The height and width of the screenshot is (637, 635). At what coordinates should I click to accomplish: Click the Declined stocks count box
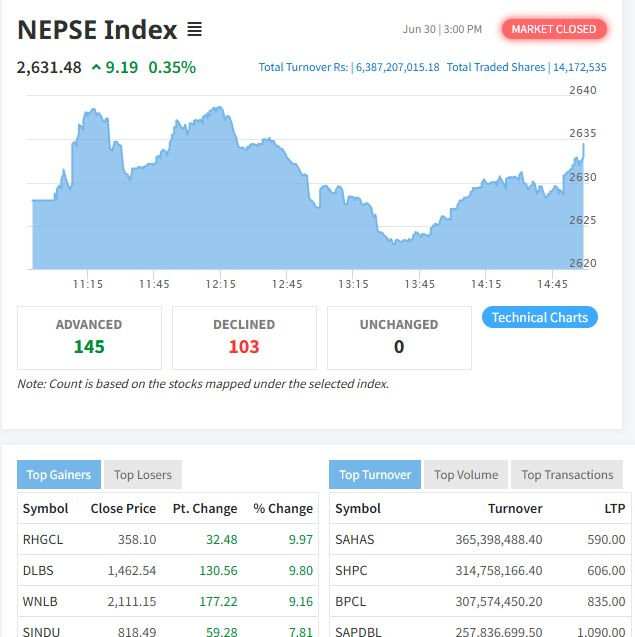[x=244, y=337]
